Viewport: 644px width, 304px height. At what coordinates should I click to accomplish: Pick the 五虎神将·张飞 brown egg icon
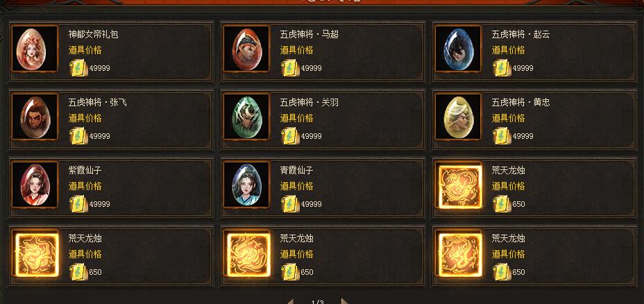35,117
